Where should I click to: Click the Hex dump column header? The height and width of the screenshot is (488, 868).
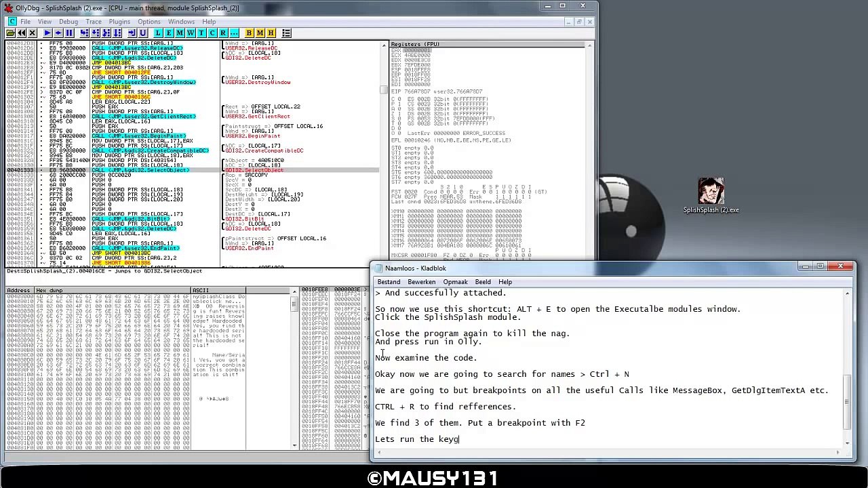point(113,291)
